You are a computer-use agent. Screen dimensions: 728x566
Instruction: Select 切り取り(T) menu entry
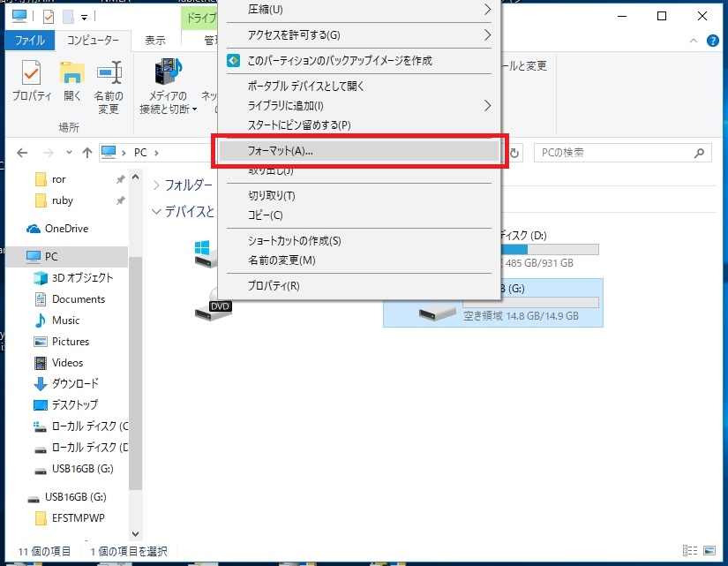pyautogui.click(x=359, y=196)
